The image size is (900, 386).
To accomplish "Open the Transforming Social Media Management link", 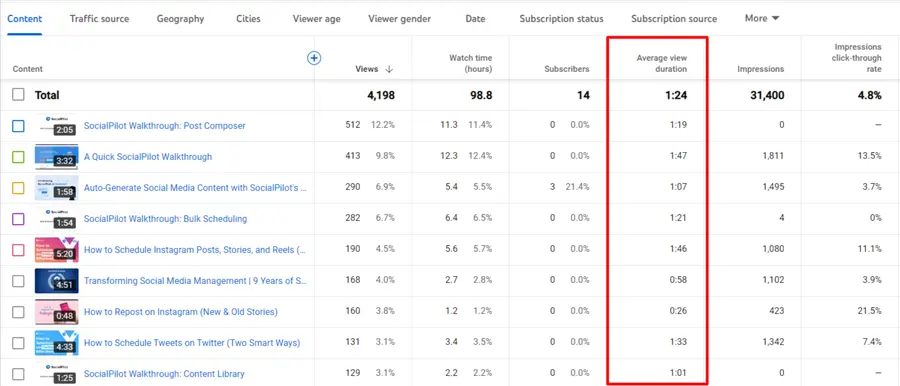I will pos(195,281).
